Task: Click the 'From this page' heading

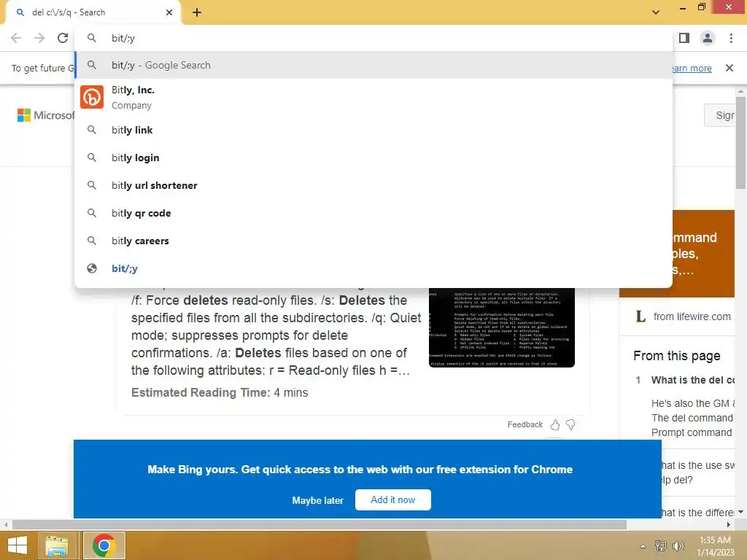Action: (x=676, y=356)
